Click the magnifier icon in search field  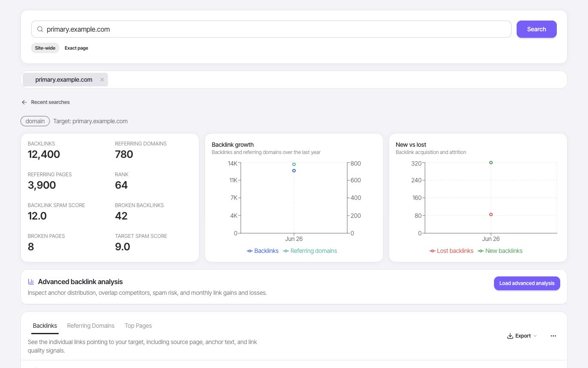point(40,29)
